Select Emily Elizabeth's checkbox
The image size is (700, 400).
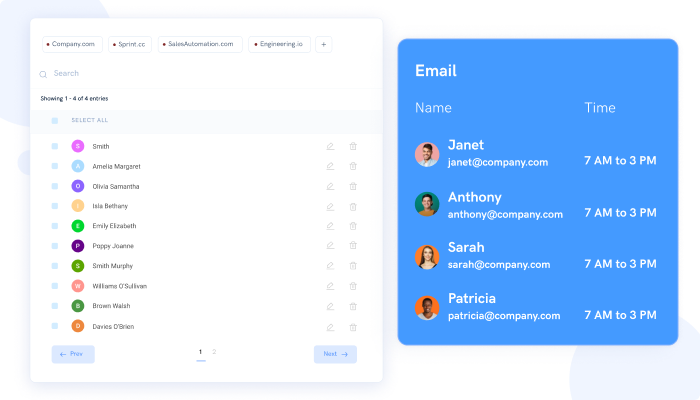(54, 226)
